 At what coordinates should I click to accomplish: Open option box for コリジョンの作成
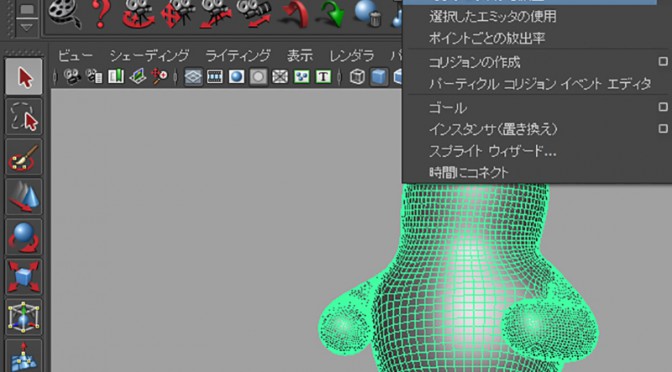tap(663, 62)
